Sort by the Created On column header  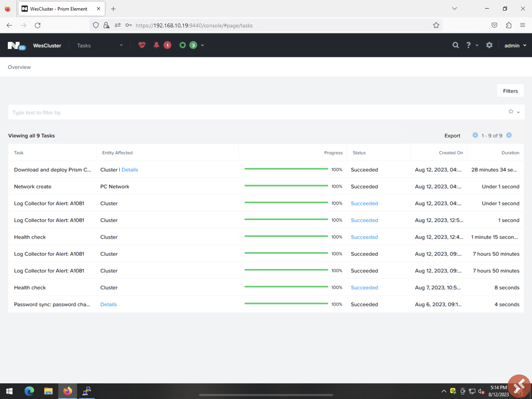tap(451, 153)
